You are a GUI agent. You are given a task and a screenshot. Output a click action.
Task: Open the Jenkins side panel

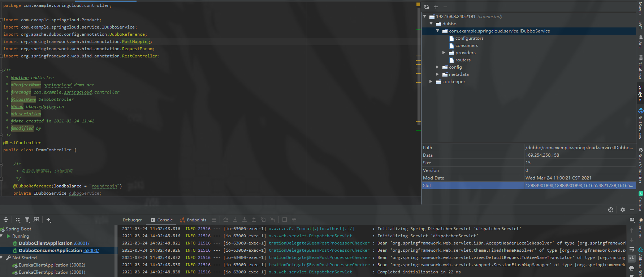pyautogui.click(x=640, y=229)
